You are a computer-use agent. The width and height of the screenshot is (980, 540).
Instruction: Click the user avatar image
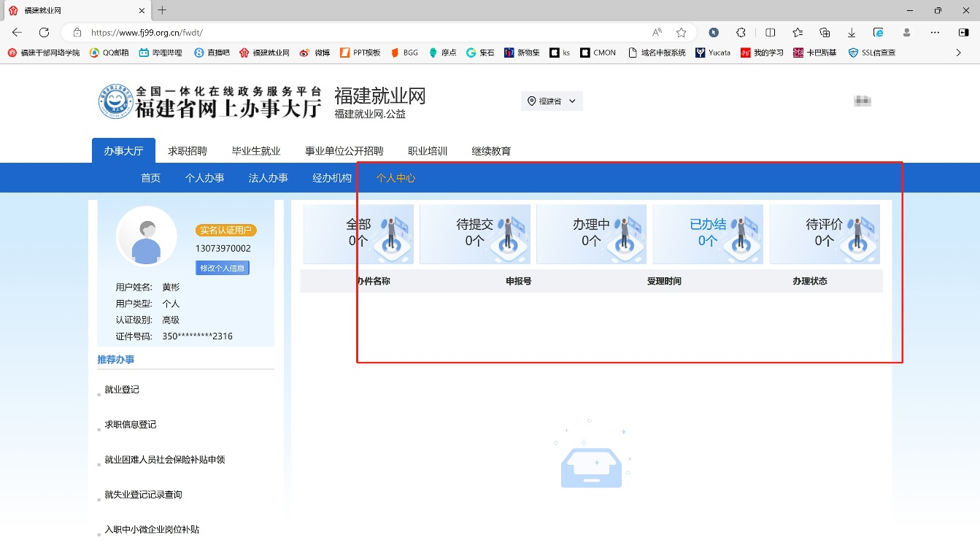pyautogui.click(x=145, y=237)
